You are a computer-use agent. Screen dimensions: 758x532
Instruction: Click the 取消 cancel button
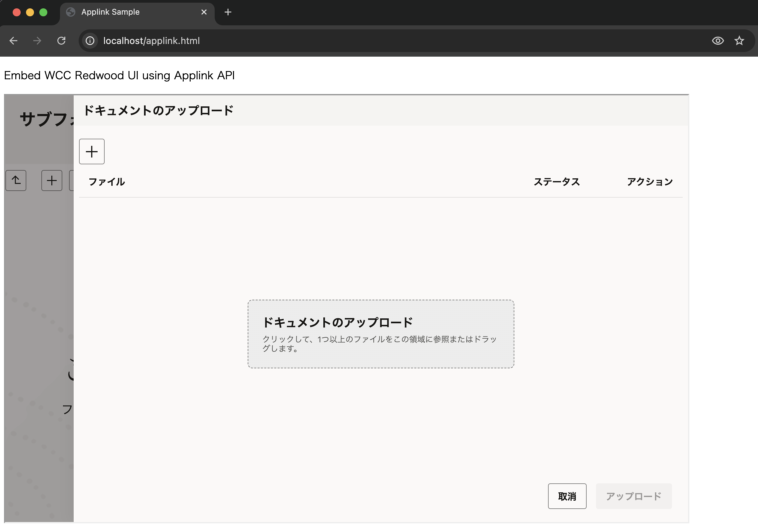567,496
